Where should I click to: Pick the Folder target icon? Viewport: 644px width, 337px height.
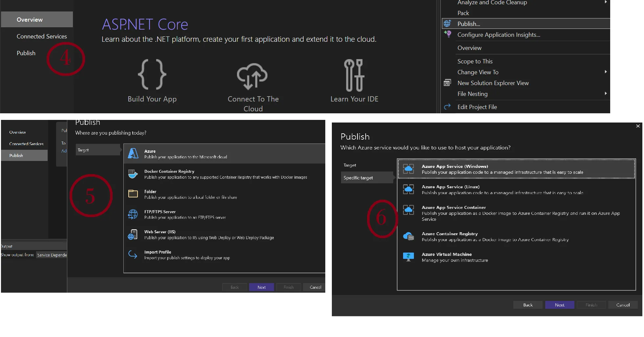pos(133,194)
